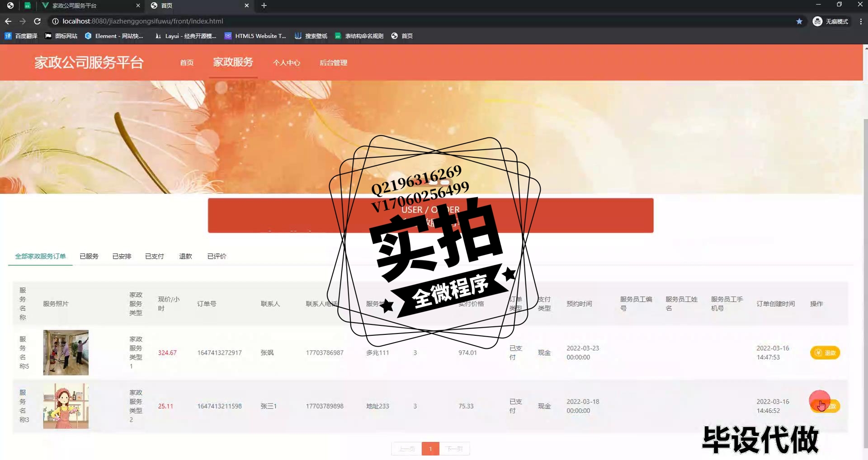The image size is (868, 460).
Task: Click 退款 button for order 1647413211598
Action: [825, 406]
